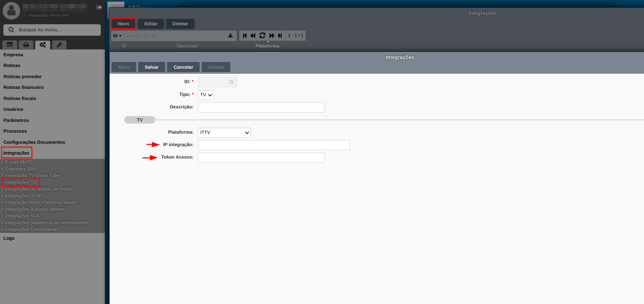Click the magnifier icon in the ID field
644x304 pixels.
pos(231,82)
